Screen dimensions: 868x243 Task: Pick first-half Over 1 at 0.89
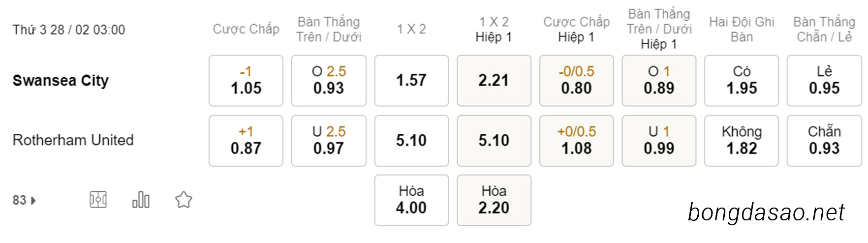click(659, 81)
